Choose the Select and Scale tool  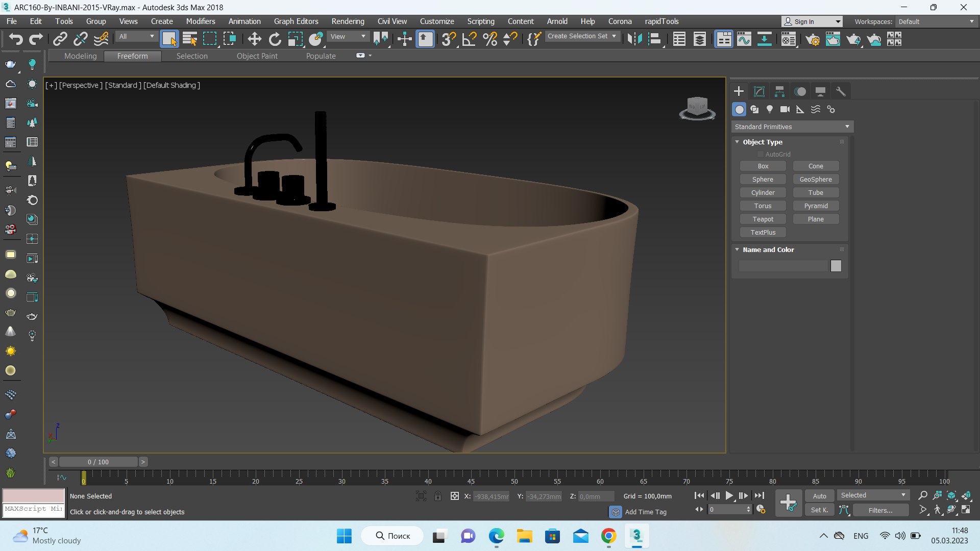pos(295,39)
